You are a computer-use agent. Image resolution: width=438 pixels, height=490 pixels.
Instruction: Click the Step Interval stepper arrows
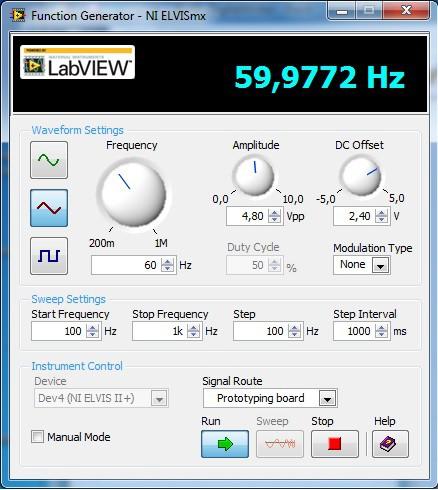point(381,331)
